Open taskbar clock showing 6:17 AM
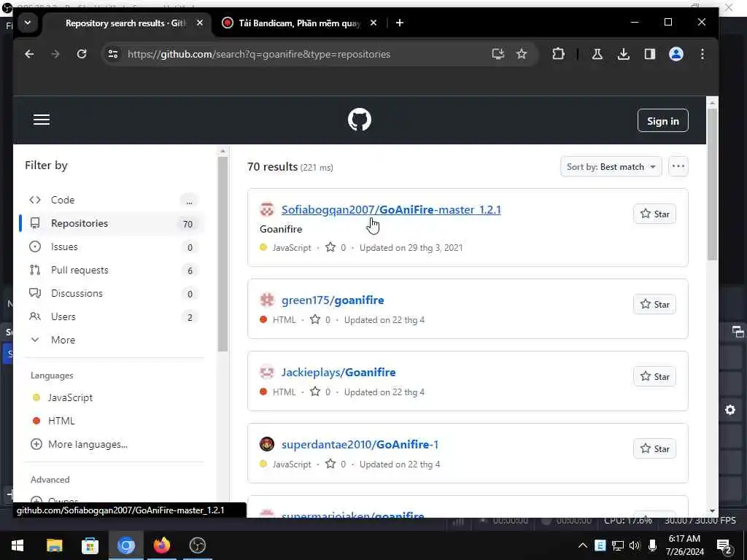 [684, 545]
